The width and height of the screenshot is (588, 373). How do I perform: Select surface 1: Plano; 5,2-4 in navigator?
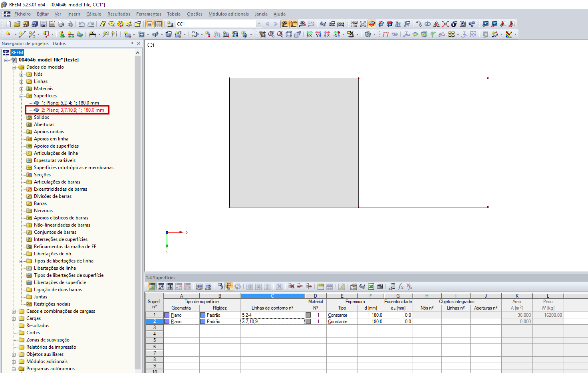coord(70,103)
